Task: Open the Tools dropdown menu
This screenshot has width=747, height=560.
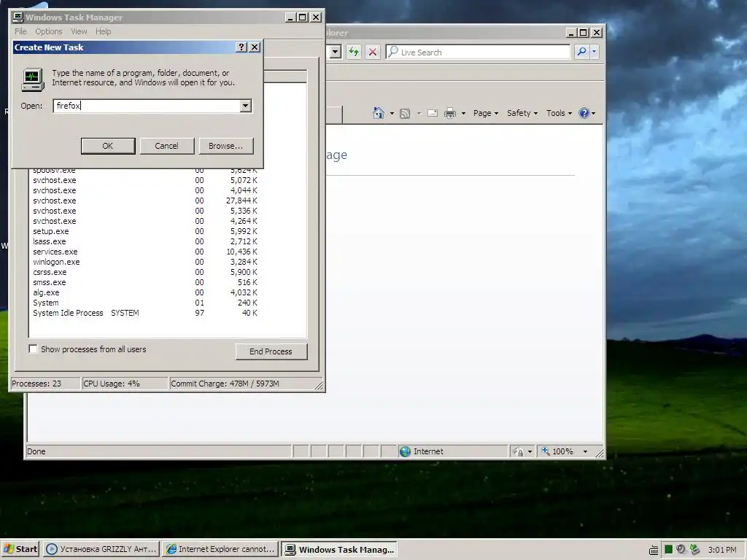Action: point(559,113)
